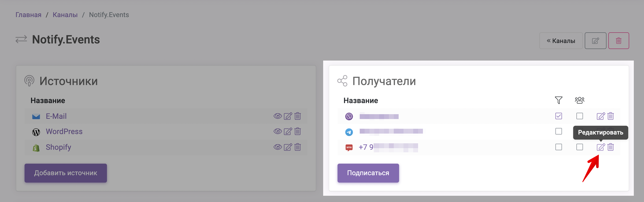Click Добавить источник button

coord(66,173)
